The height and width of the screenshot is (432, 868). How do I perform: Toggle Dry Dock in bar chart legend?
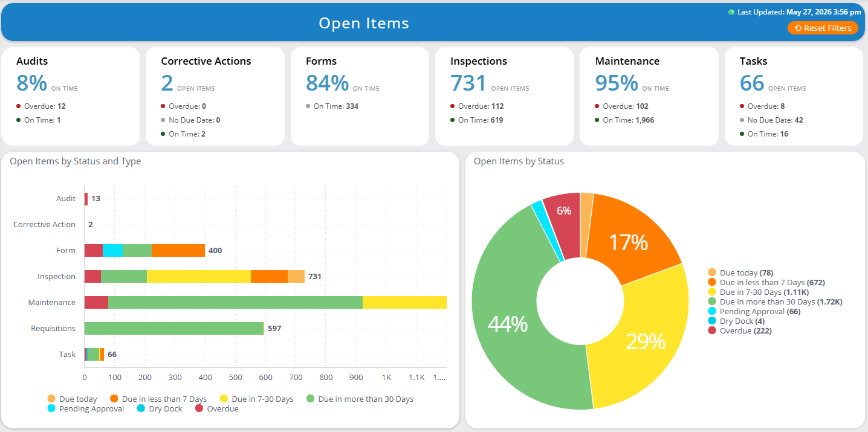click(x=160, y=408)
